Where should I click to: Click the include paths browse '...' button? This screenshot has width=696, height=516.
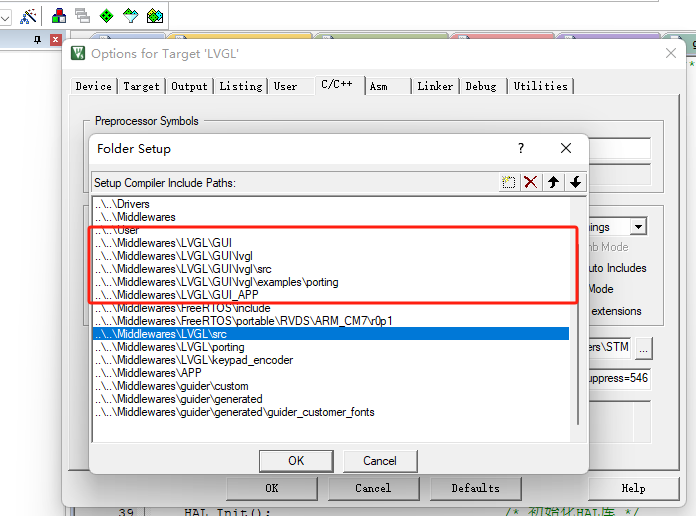[644, 348]
